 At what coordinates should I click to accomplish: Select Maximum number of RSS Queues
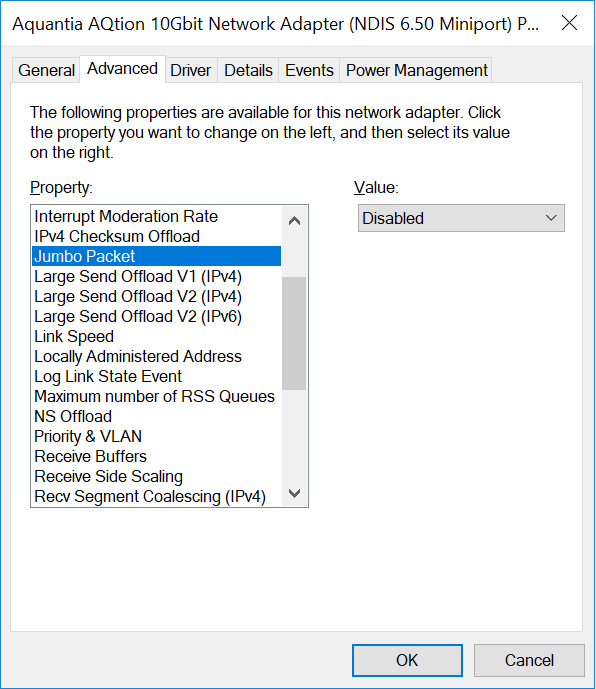coord(156,396)
